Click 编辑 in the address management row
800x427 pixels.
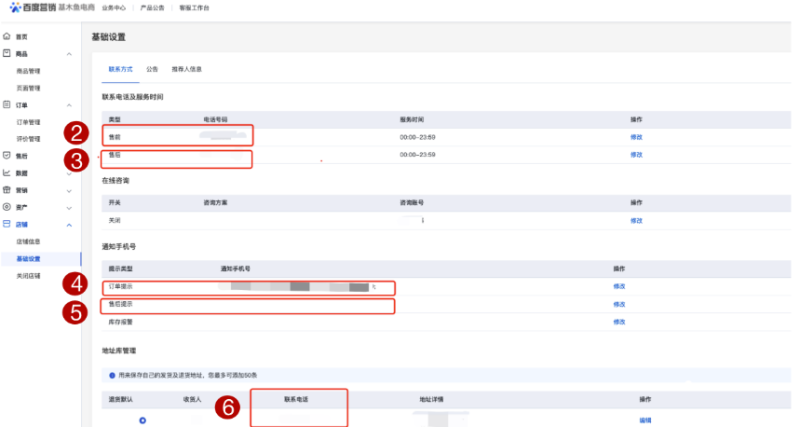(645, 420)
